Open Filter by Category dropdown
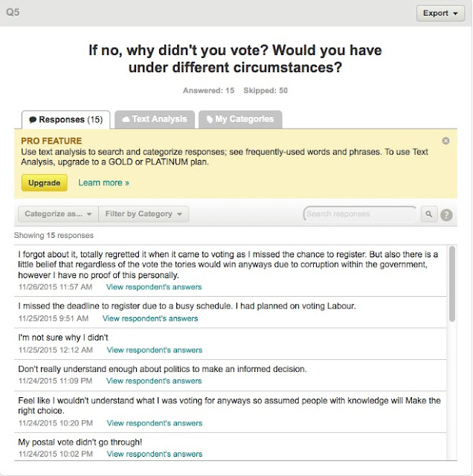The width and height of the screenshot is (473, 476). [144, 214]
